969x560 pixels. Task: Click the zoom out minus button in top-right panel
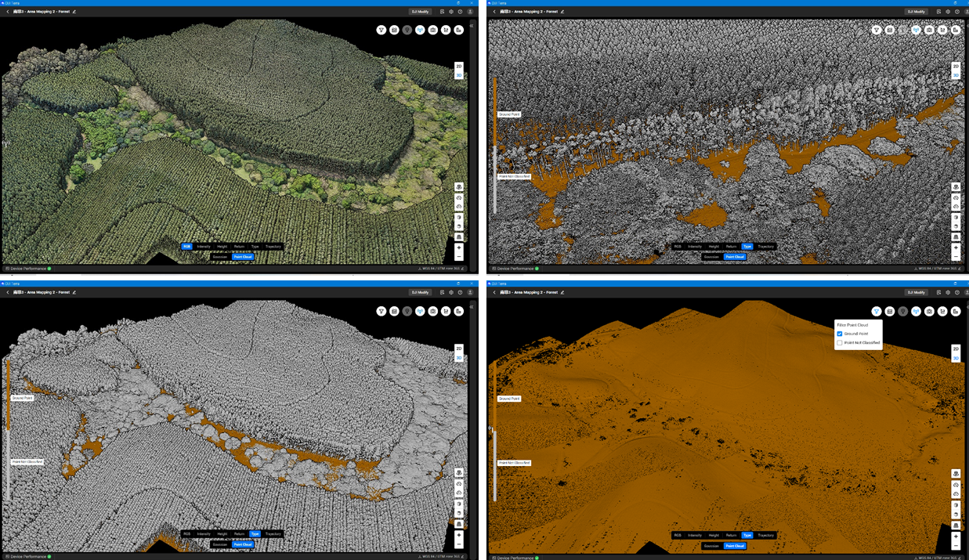tap(956, 257)
